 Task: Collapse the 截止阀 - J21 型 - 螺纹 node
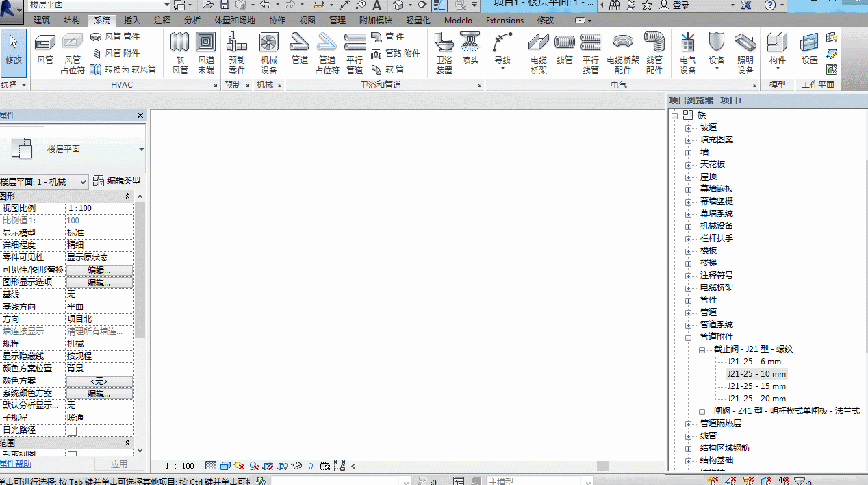coord(702,349)
